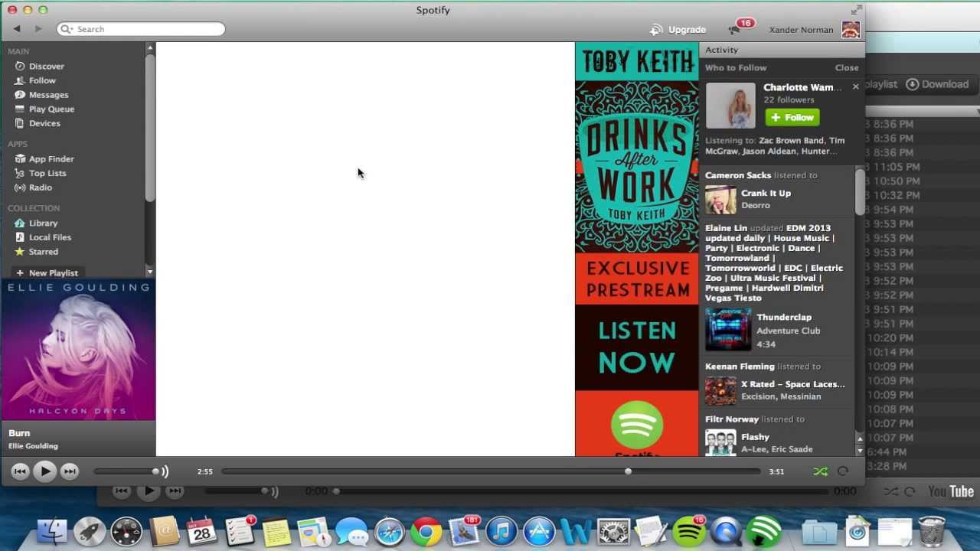Open Radio in the sidebar
The height and width of the screenshot is (551, 980).
tap(41, 187)
